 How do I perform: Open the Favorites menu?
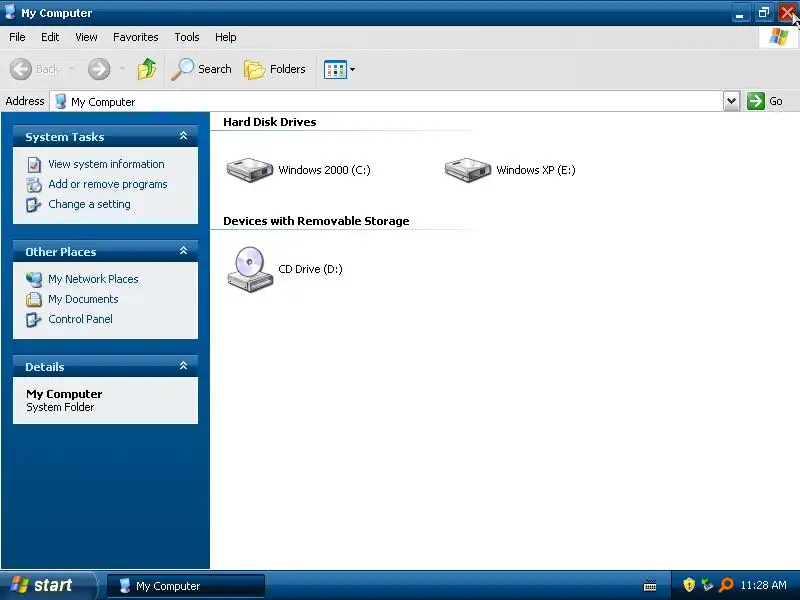pyautogui.click(x=136, y=37)
